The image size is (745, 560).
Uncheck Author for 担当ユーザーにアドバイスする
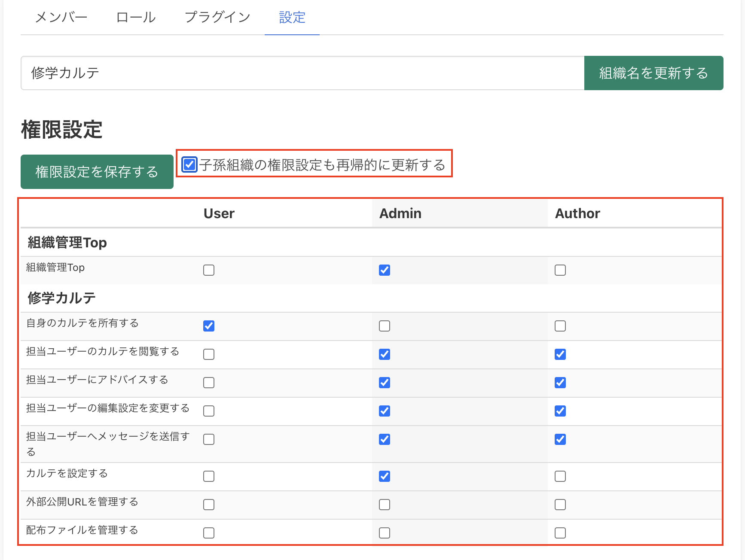[560, 383]
